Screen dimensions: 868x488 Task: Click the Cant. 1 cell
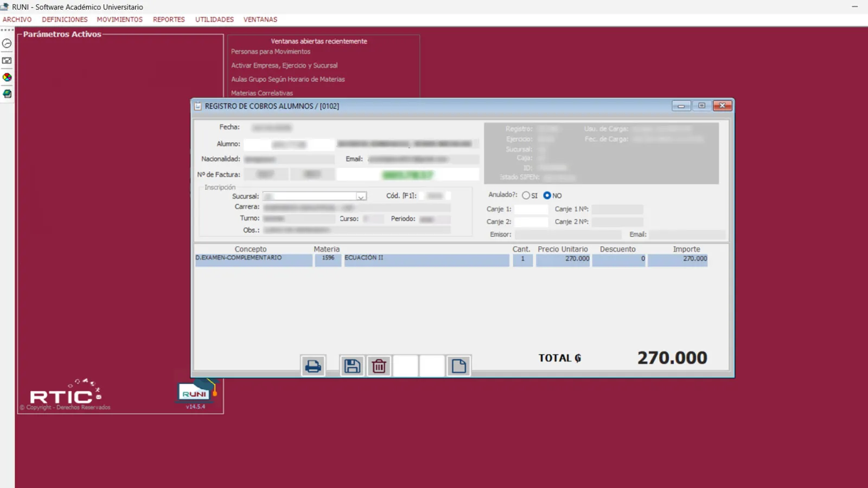click(523, 260)
